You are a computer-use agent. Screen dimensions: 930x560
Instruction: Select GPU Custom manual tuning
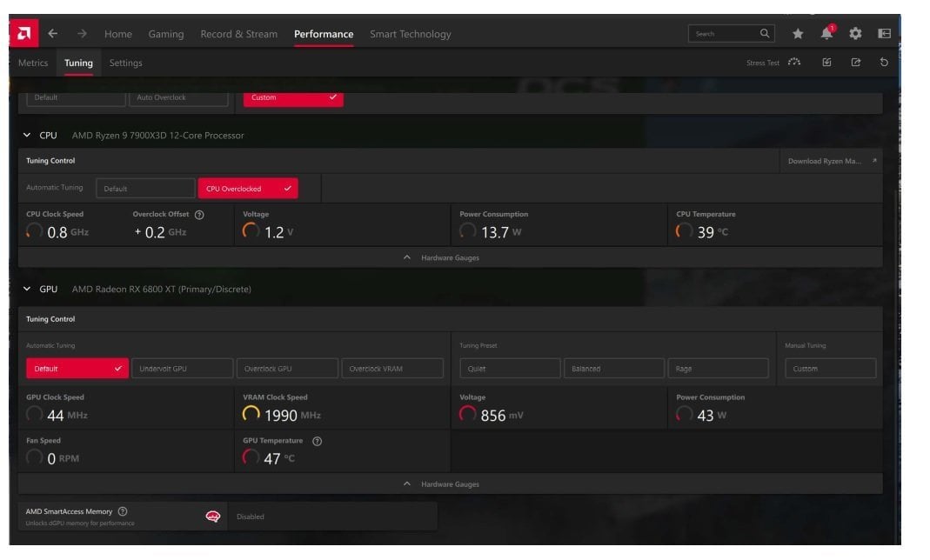tap(830, 369)
